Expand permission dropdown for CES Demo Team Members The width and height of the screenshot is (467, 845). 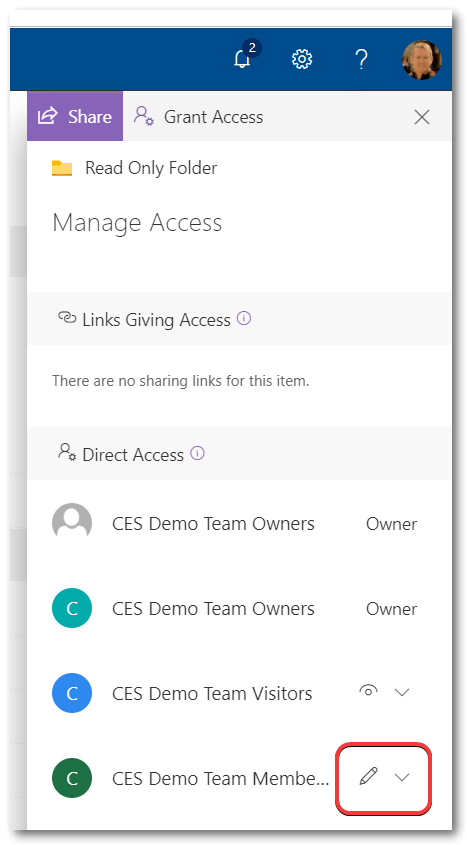[x=402, y=777]
